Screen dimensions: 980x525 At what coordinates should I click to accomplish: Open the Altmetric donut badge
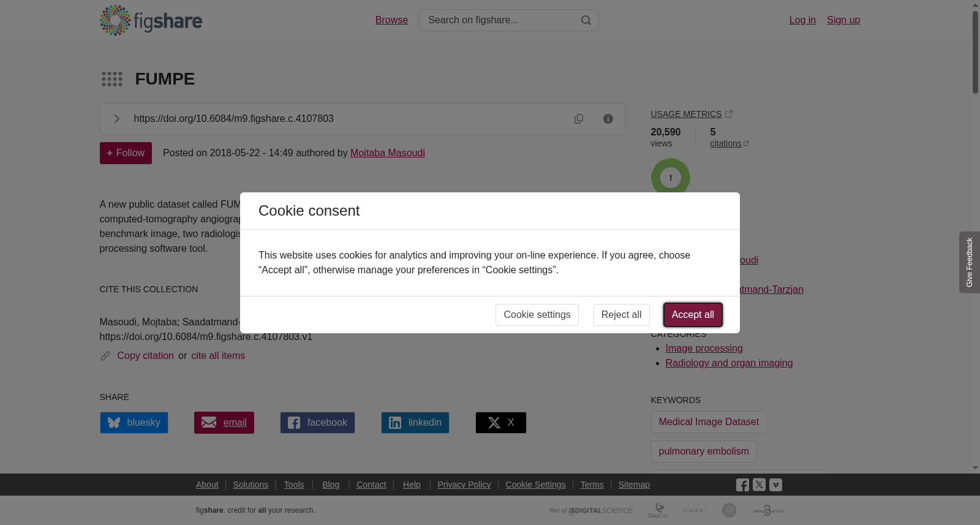point(671,178)
